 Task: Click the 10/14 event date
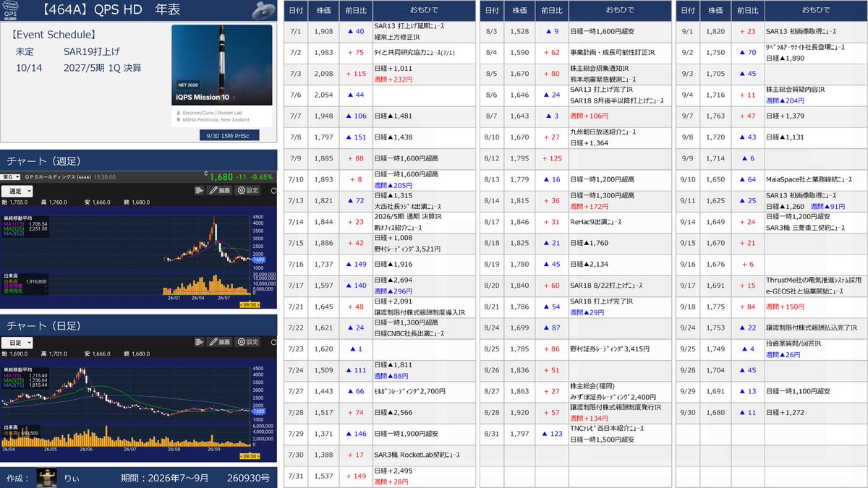click(27, 68)
